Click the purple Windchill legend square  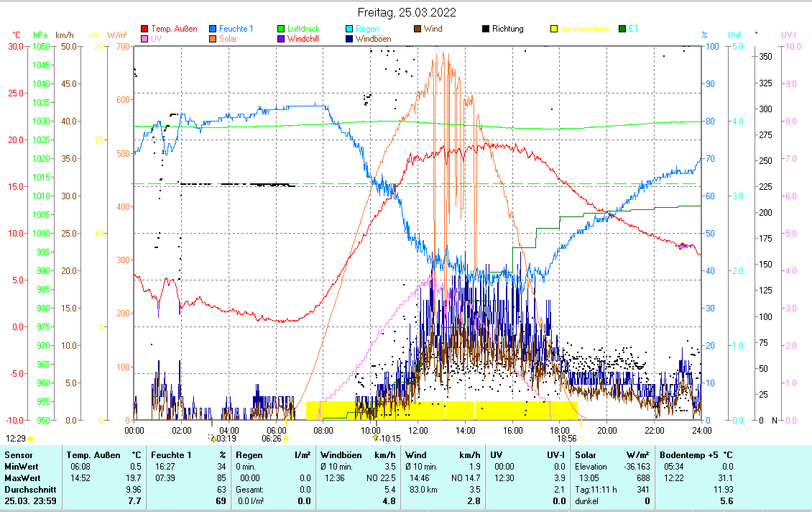(x=282, y=39)
